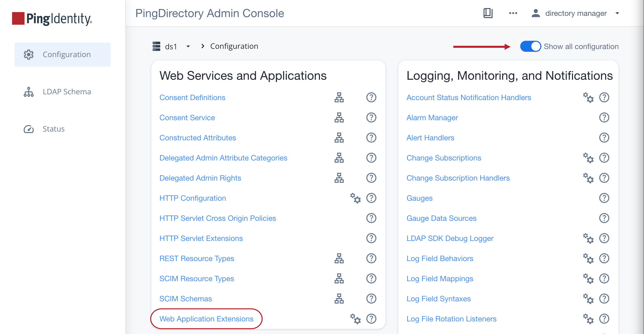
Task: Select Configuration in the sidebar
Action: coord(67,54)
